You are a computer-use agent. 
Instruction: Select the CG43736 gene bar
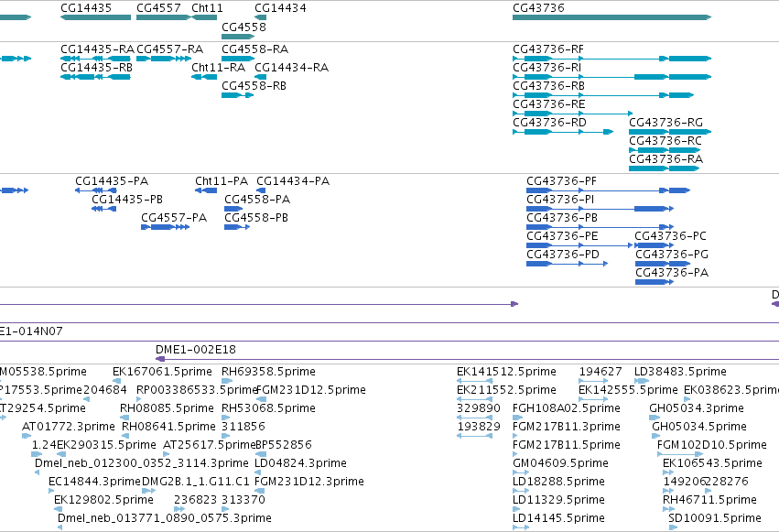point(612,17)
